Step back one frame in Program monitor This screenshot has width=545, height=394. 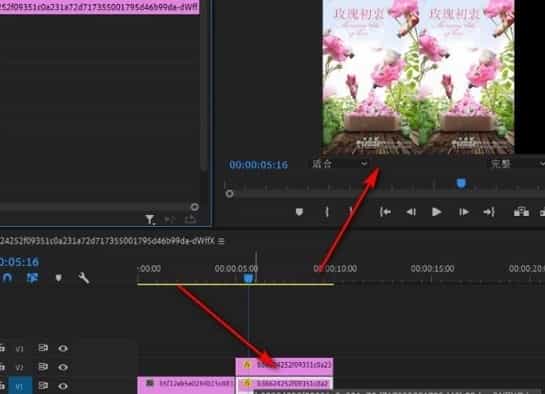tap(411, 212)
